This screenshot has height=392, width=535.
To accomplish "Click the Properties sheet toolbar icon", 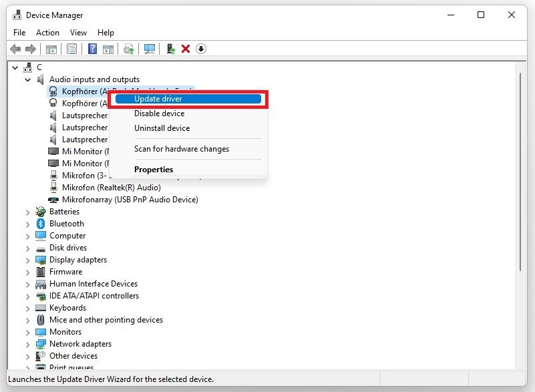I will (x=71, y=49).
